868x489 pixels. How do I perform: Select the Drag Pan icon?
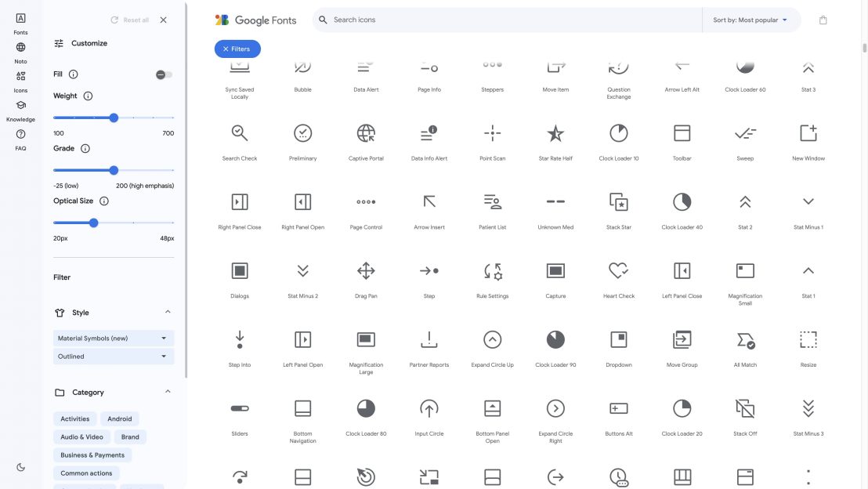pyautogui.click(x=365, y=270)
